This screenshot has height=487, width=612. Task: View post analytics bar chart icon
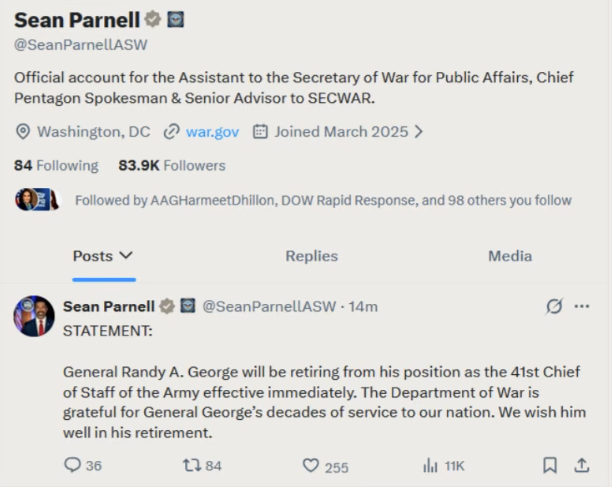click(x=431, y=465)
